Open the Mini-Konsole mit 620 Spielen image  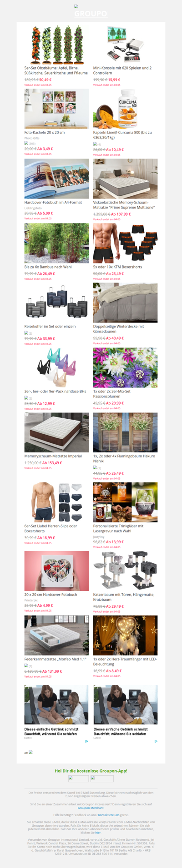[x=126, y=44]
